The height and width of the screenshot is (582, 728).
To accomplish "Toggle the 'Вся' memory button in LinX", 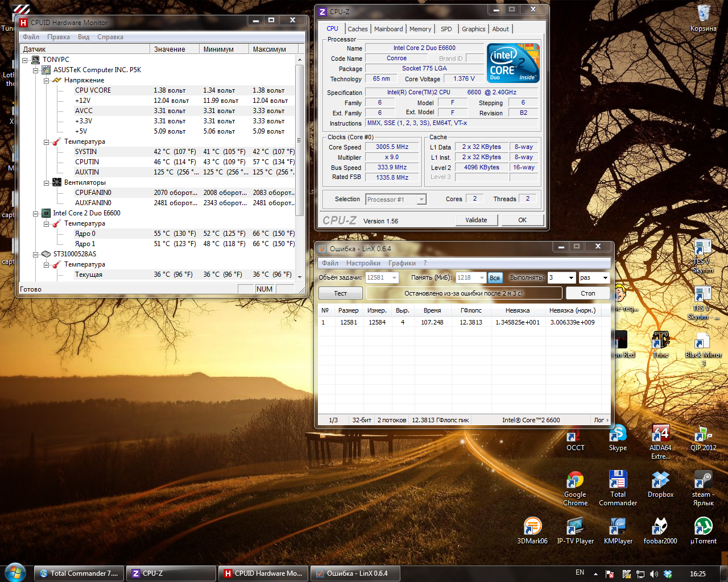I will (x=495, y=278).
